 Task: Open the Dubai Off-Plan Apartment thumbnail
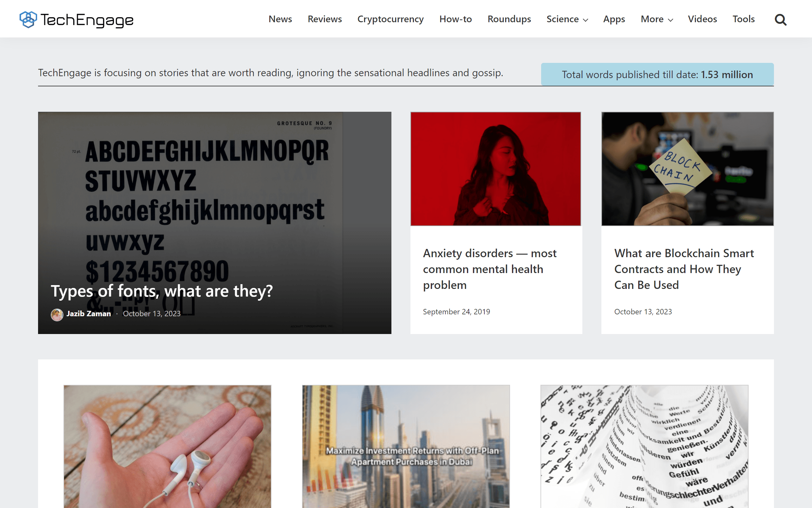pyautogui.click(x=406, y=446)
